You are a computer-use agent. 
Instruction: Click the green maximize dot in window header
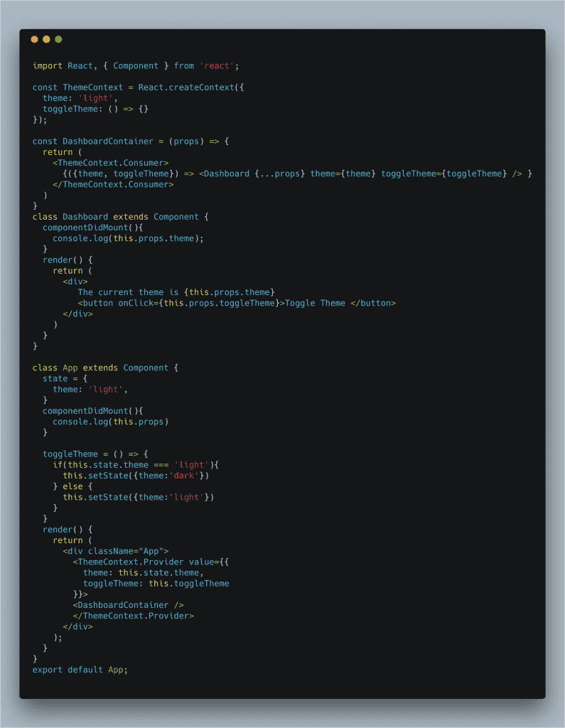point(58,40)
